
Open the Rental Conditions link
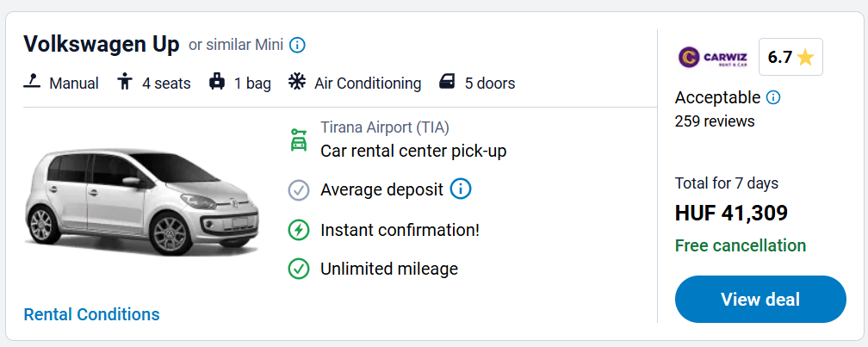pyautogui.click(x=91, y=314)
